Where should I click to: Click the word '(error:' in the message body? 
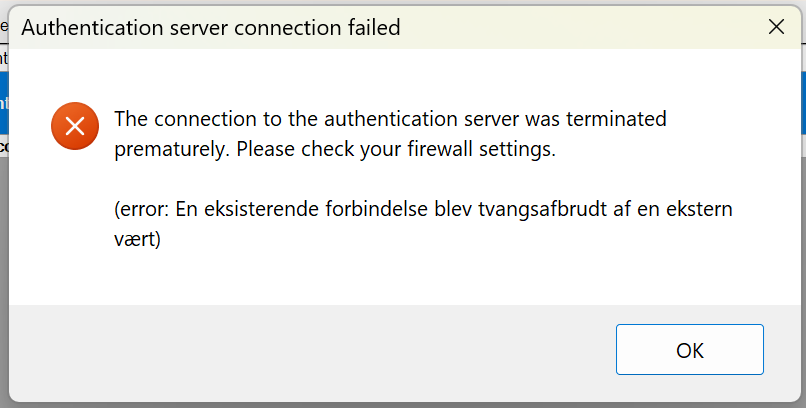click(x=141, y=210)
